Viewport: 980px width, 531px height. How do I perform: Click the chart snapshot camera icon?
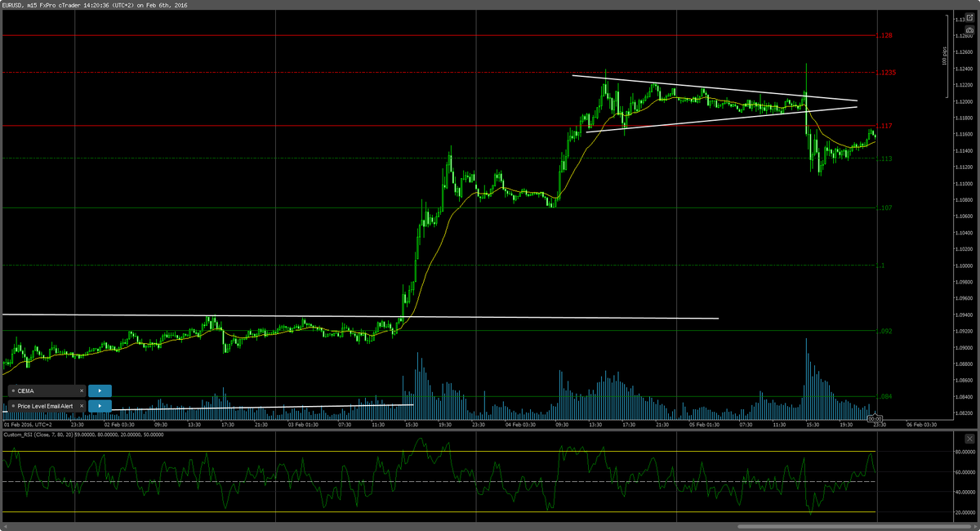(x=969, y=29)
